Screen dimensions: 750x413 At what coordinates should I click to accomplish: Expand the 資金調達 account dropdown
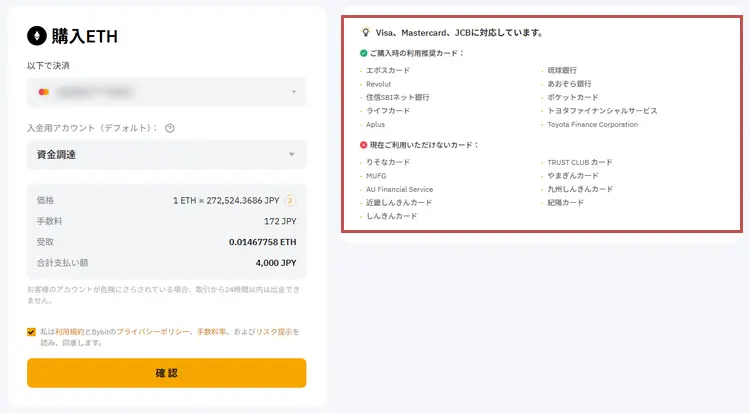point(166,155)
